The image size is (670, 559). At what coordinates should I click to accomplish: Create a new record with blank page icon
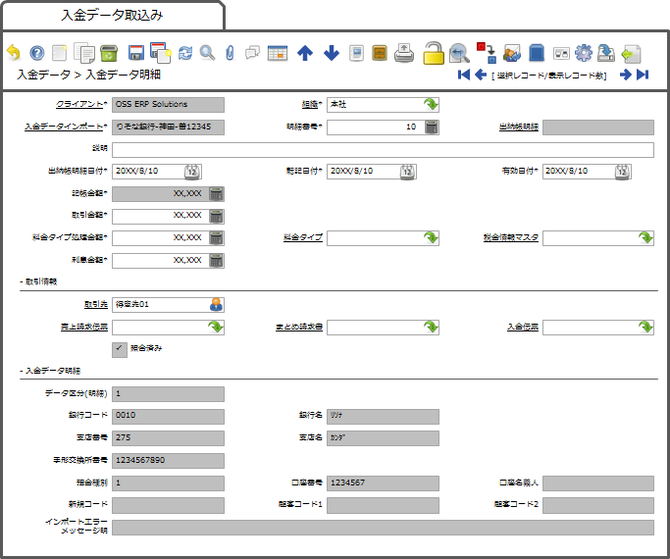[59, 53]
